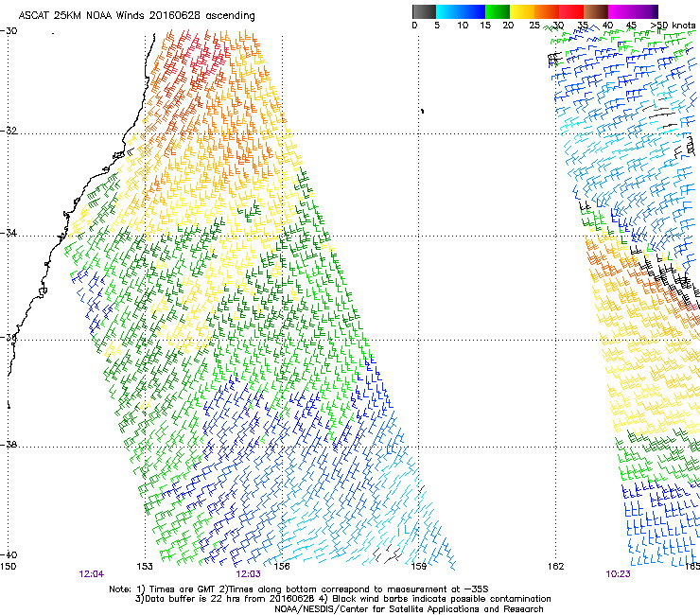
Task: Click the green 15-20 knots legend swatch
Action: pyautogui.click(x=498, y=11)
